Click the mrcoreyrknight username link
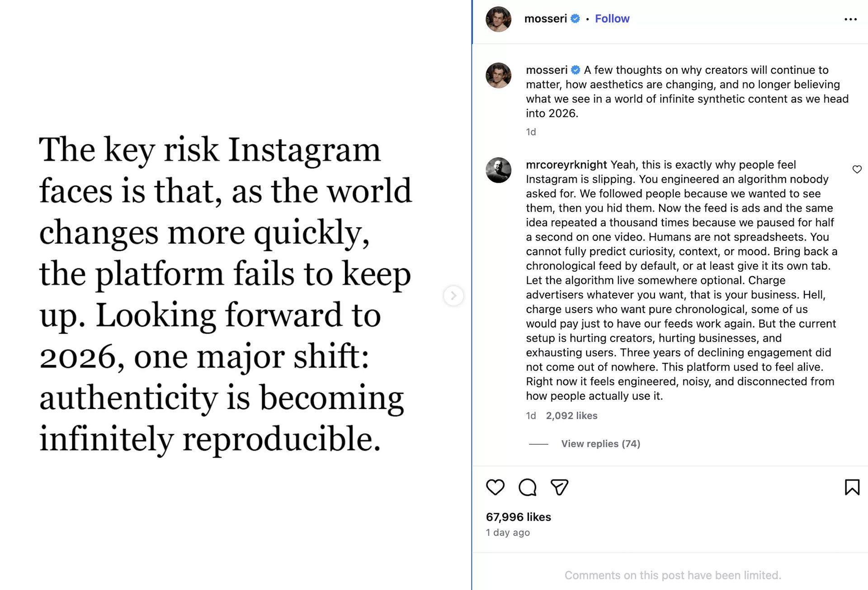Viewport: 868px width, 590px height. [566, 165]
